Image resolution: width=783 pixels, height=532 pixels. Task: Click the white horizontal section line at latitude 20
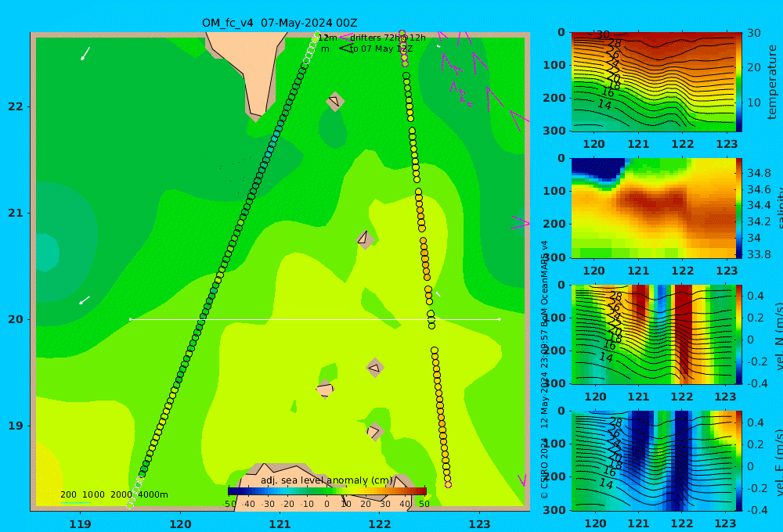[x=315, y=319]
